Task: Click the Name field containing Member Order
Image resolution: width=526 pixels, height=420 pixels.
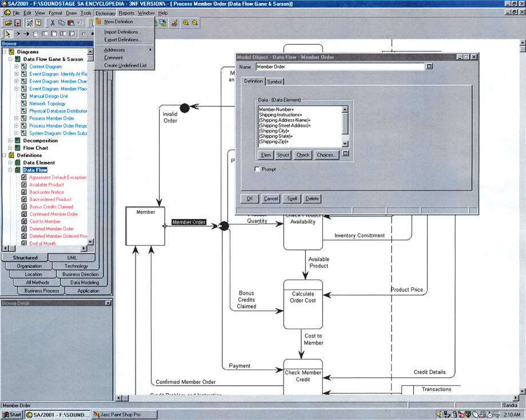Action: [x=340, y=67]
